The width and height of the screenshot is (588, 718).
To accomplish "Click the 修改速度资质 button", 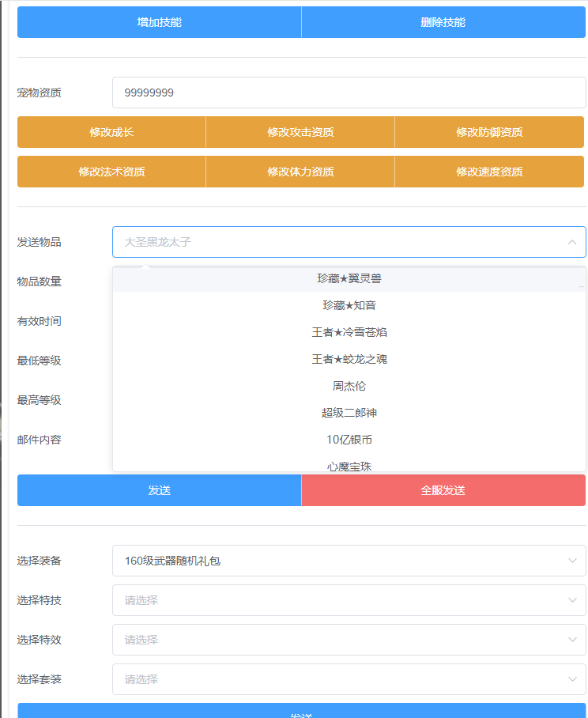I will [489, 172].
